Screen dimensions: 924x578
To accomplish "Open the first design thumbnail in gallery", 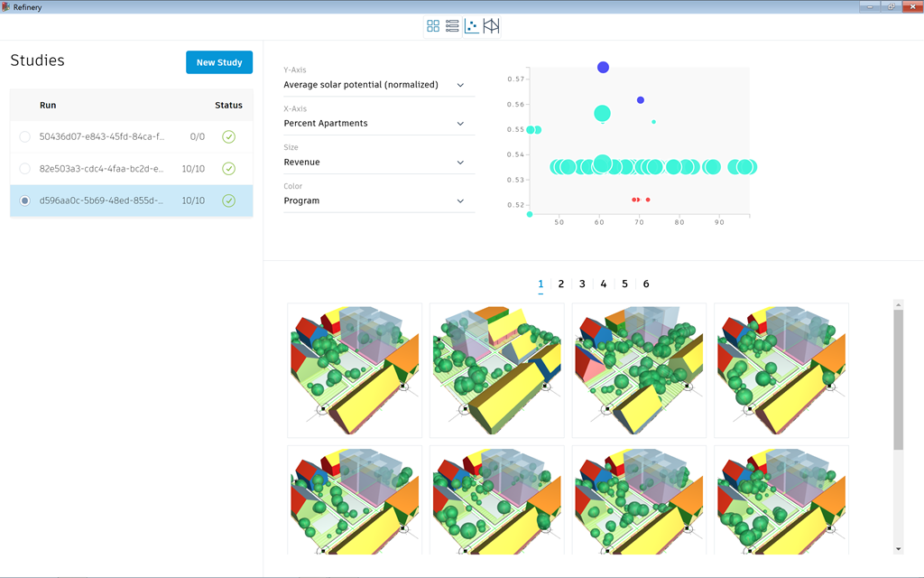I will pos(355,370).
